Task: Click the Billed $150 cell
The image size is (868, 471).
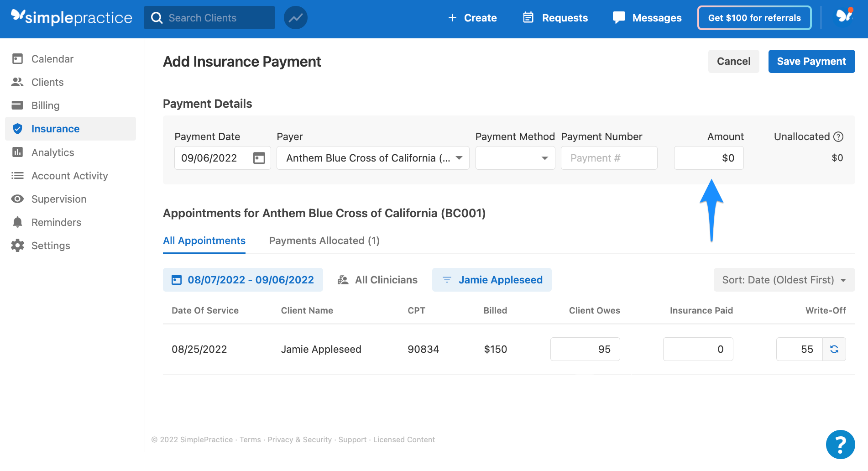Action: [495, 349]
